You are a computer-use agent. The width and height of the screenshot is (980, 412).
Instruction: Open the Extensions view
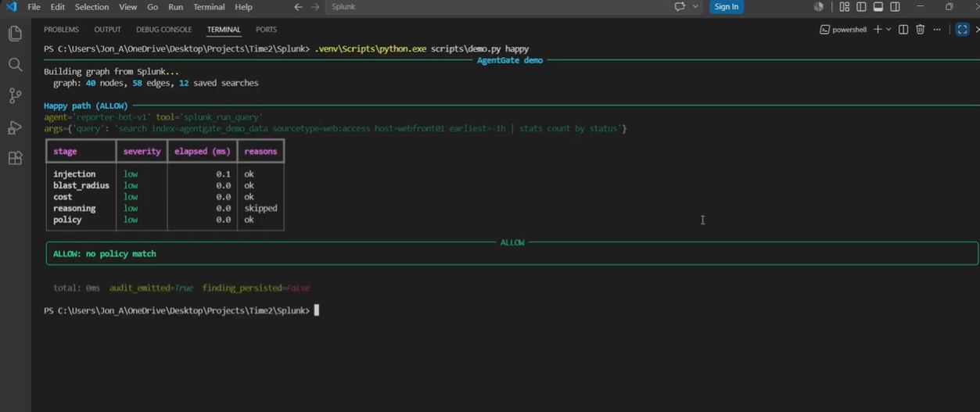(15, 159)
